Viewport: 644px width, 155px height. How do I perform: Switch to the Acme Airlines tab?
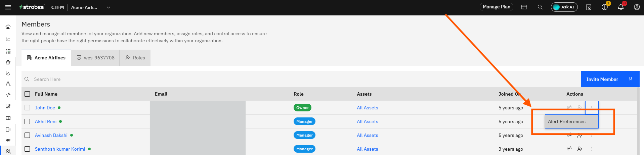(46, 58)
